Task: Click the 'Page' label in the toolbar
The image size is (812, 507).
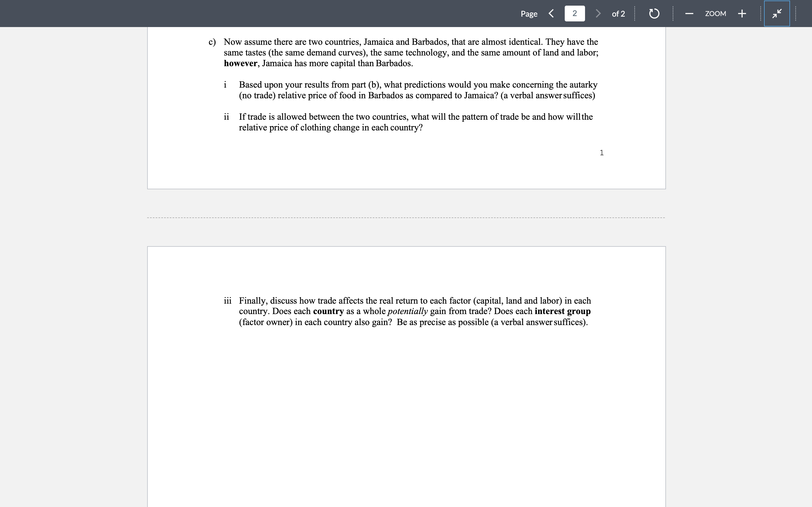Action: point(529,14)
